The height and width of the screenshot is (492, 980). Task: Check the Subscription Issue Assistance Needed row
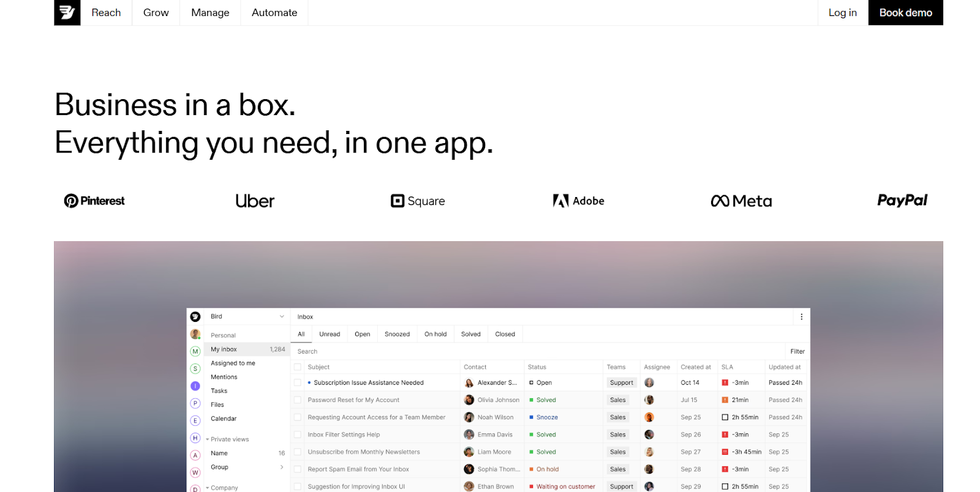(298, 382)
